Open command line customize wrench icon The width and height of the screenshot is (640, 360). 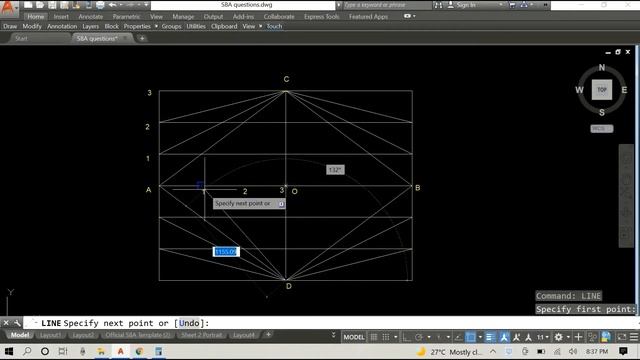(17, 323)
